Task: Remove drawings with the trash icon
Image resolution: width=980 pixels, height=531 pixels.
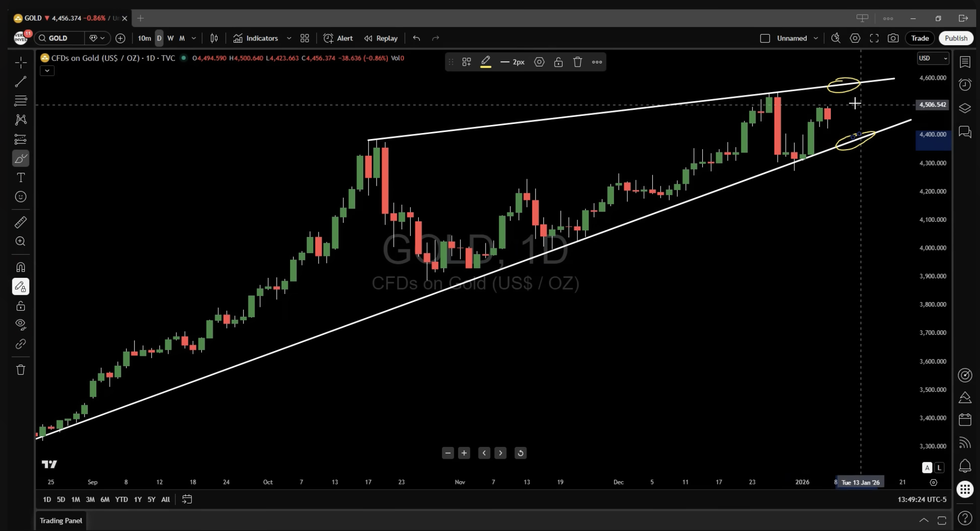Action: pos(20,370)
